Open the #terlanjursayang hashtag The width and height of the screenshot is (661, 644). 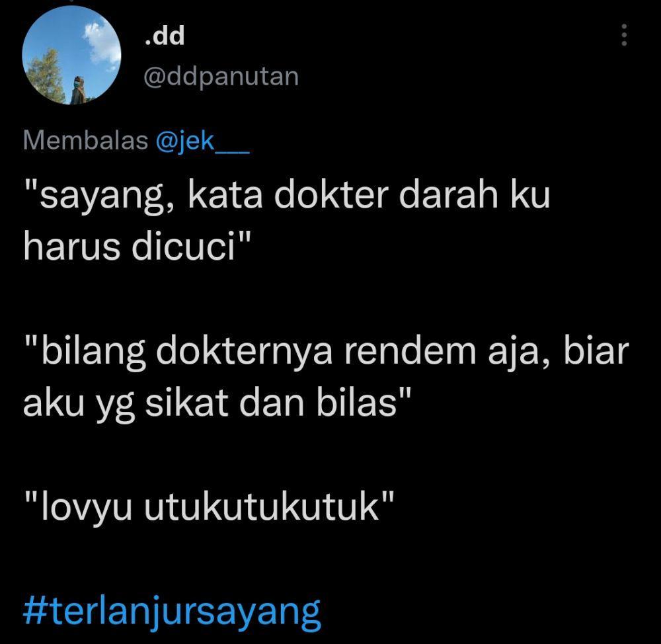point(172,611)
